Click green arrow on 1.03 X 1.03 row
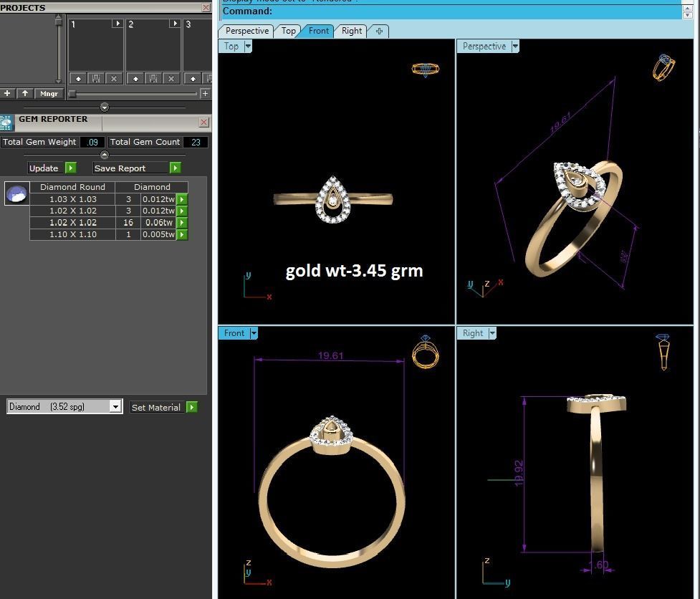The width and height of the screenshot is (700, 599). point(182,199)
